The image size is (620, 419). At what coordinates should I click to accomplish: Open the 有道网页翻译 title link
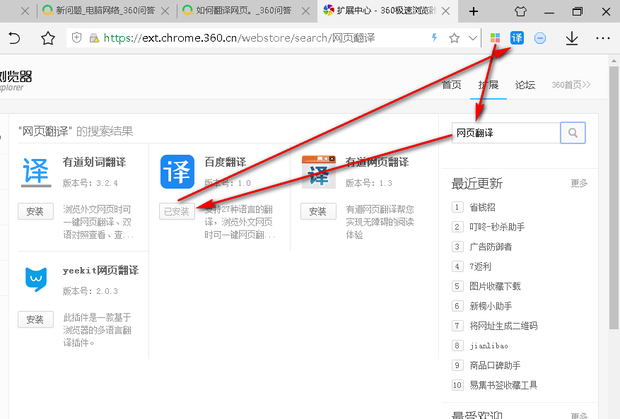(377, 162)
